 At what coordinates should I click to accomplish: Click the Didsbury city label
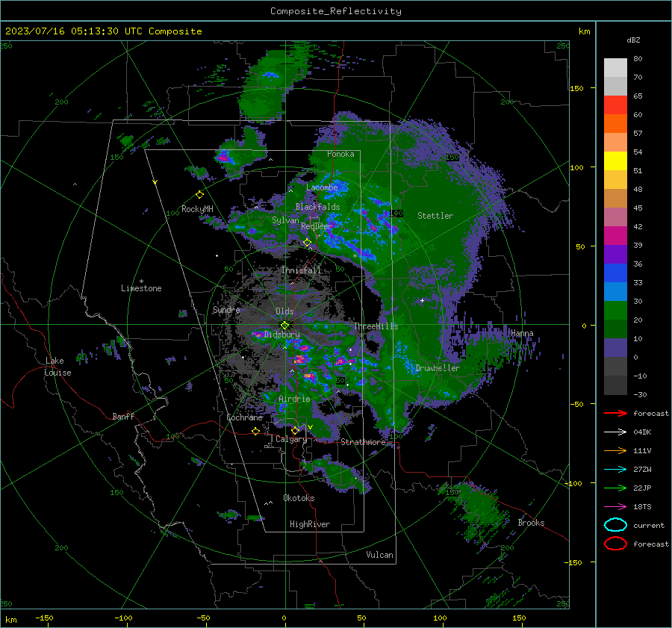pos(281,335)
